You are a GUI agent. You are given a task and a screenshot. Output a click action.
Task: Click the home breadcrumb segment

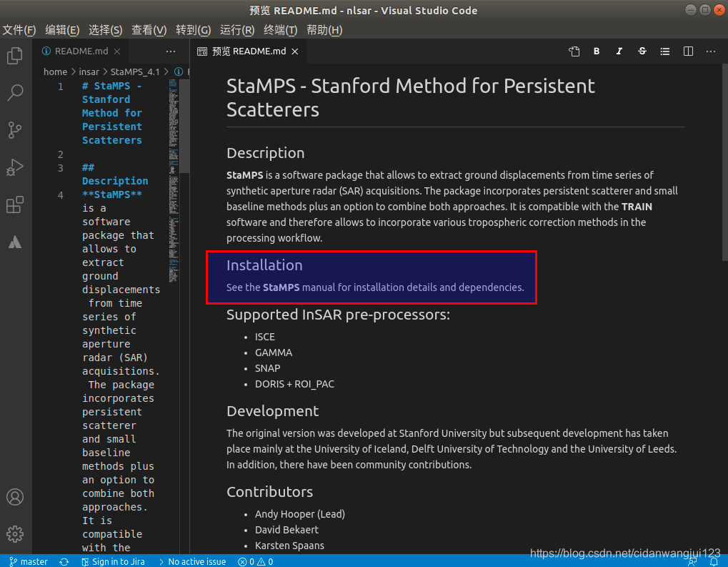click(x=55, y=72)
